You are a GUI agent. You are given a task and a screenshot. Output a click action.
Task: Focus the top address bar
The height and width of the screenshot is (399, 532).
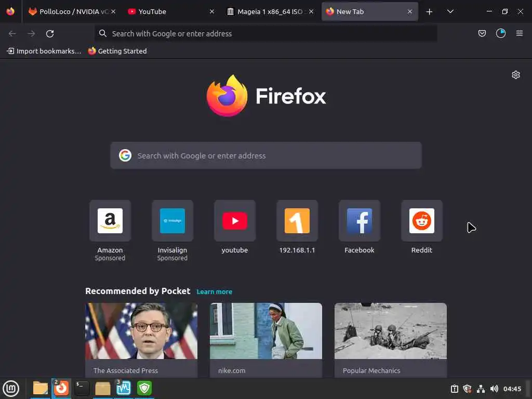pyautogui.click(x=265, y=33)
